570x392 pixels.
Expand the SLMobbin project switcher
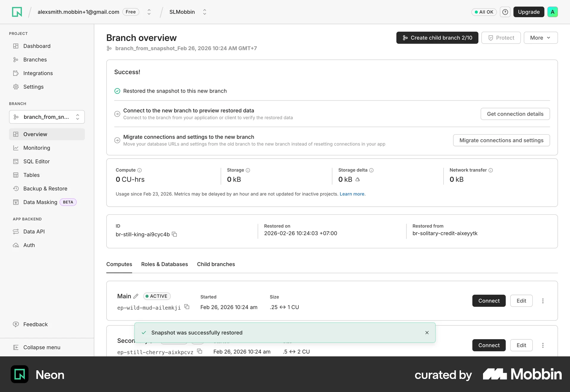(205, 12)
